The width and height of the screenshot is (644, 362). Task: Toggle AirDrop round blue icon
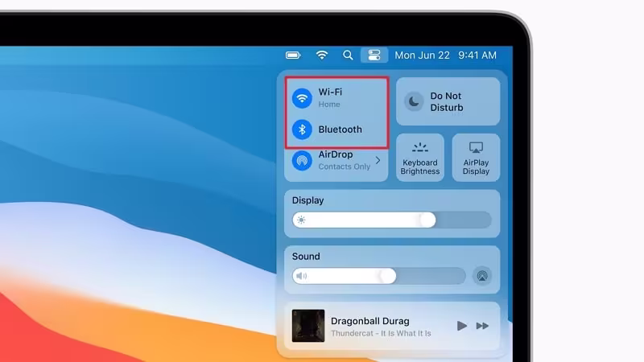(x=302, y=160)
